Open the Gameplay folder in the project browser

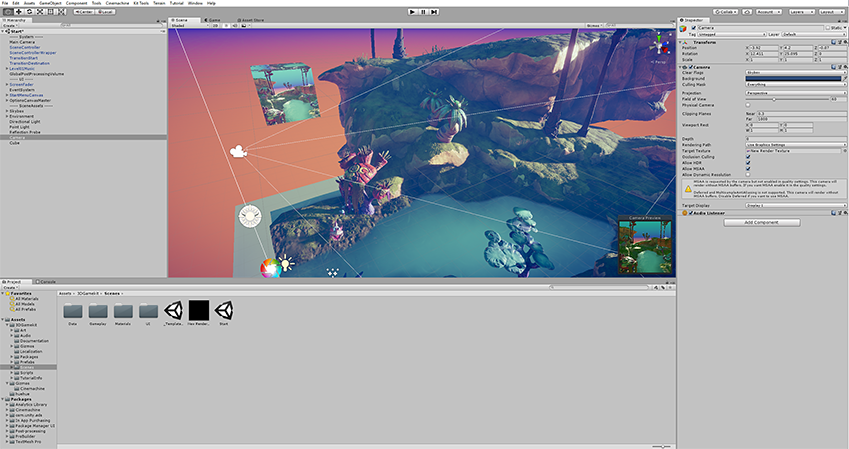98,310
